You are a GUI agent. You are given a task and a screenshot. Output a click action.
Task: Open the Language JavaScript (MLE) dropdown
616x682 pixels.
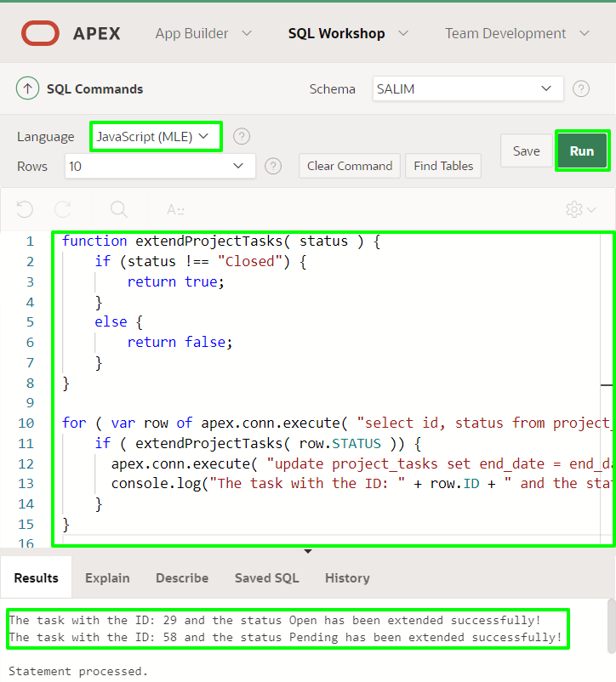pos(157,137)
